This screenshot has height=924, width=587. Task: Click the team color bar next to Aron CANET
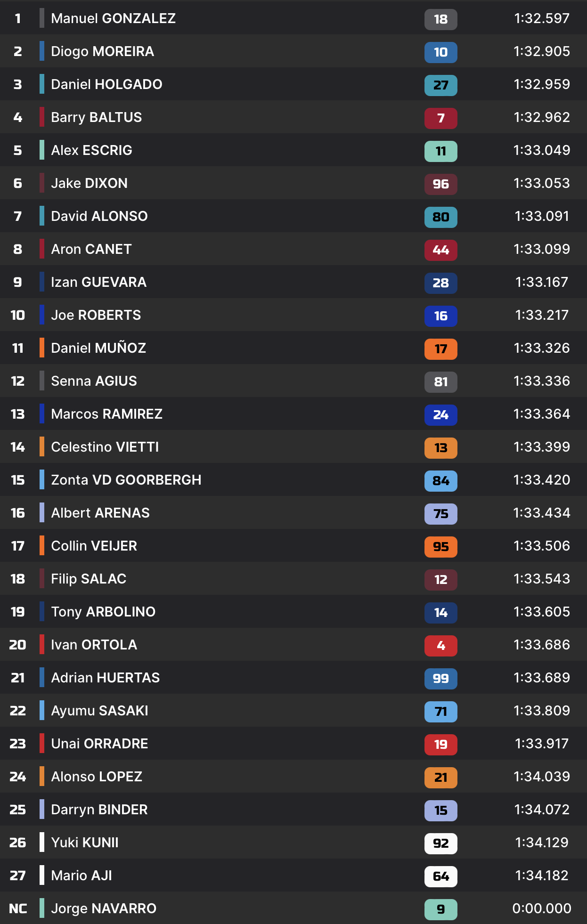click(x=42, y=249)
